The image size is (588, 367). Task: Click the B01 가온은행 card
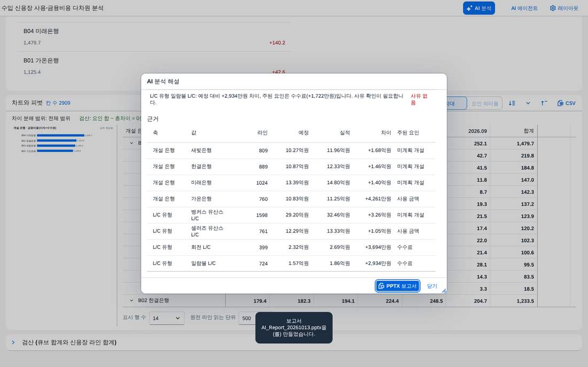(154, 66)
